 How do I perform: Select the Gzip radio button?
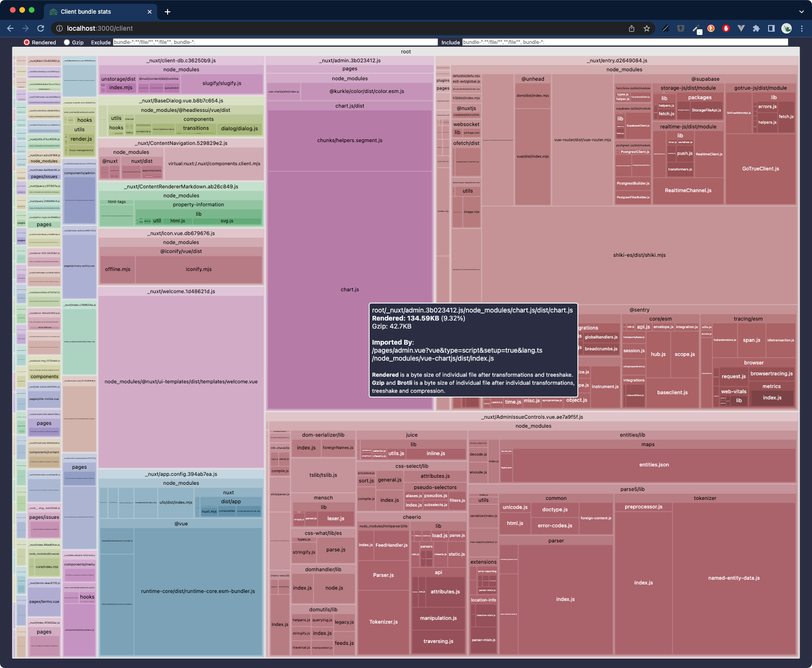(x=67, y=42)
